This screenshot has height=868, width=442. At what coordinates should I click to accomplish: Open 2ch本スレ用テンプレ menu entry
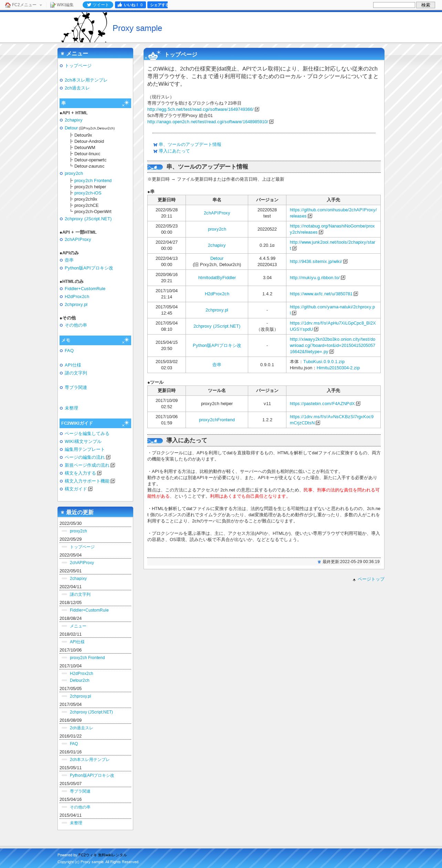coord(86,80)
